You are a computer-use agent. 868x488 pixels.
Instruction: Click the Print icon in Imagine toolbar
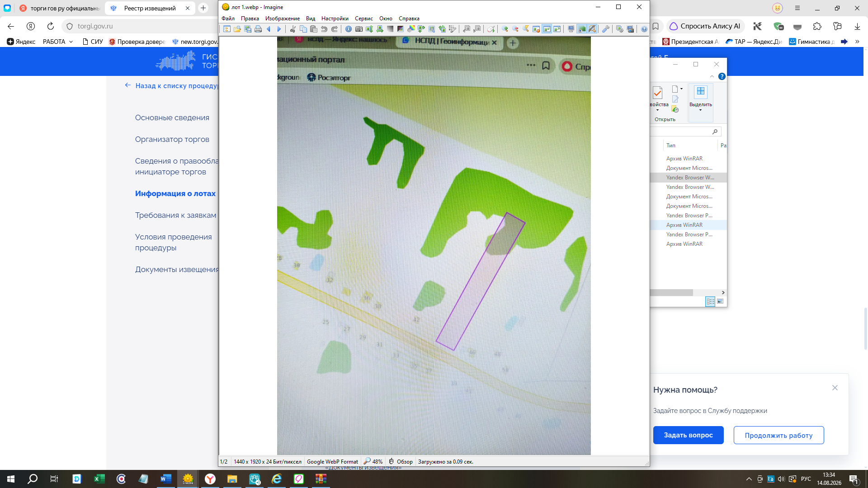pos(258,29)
